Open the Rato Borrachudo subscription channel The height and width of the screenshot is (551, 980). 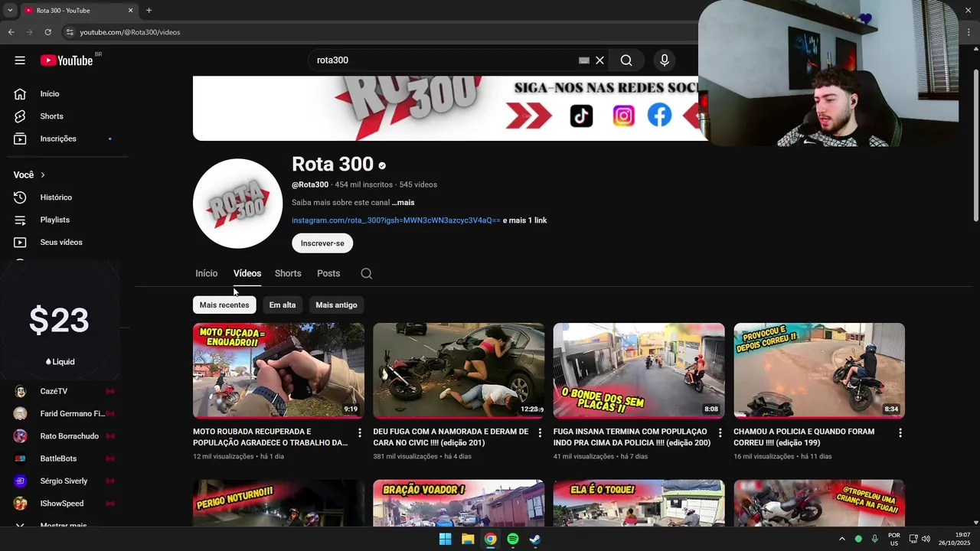64,436
